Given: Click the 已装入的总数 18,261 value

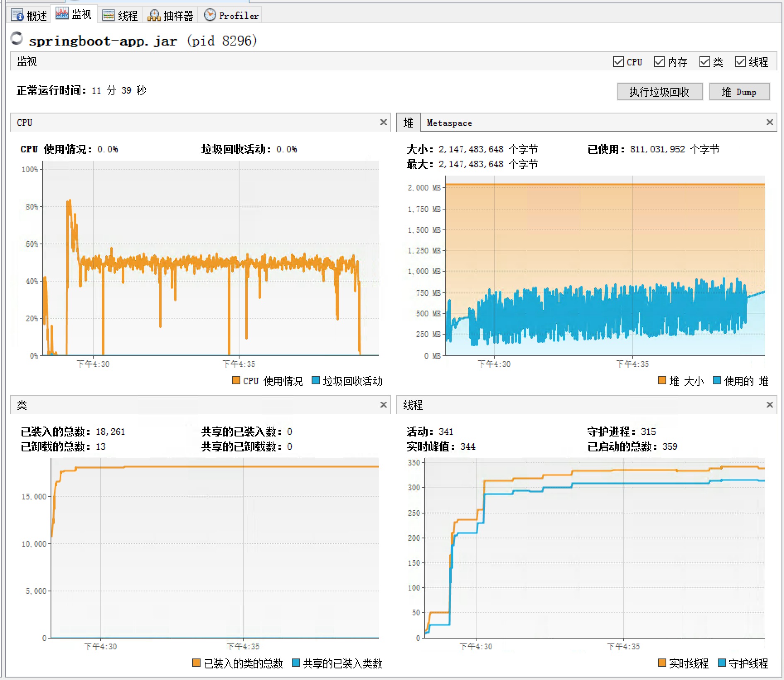Looking at the screenshot, I should point(110,432).
